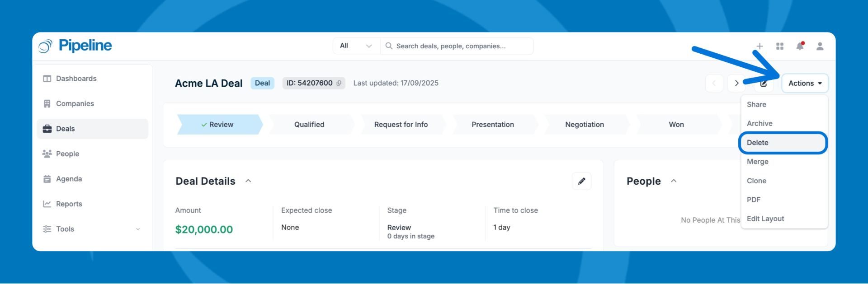
Task: Copy the deal ID 54207600
Action: (339, 83)
